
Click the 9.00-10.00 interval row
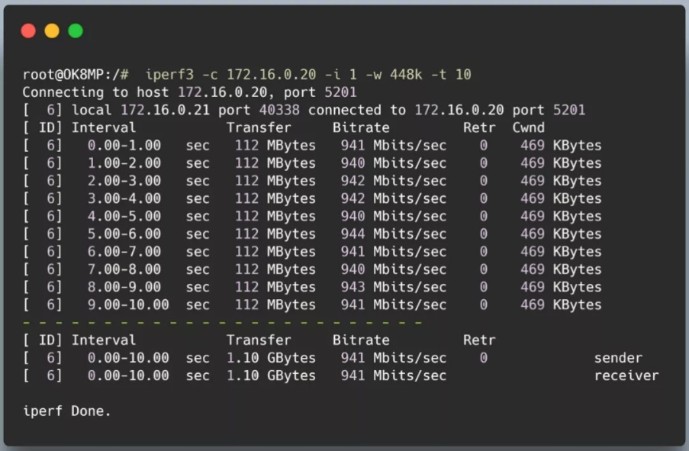312,305
